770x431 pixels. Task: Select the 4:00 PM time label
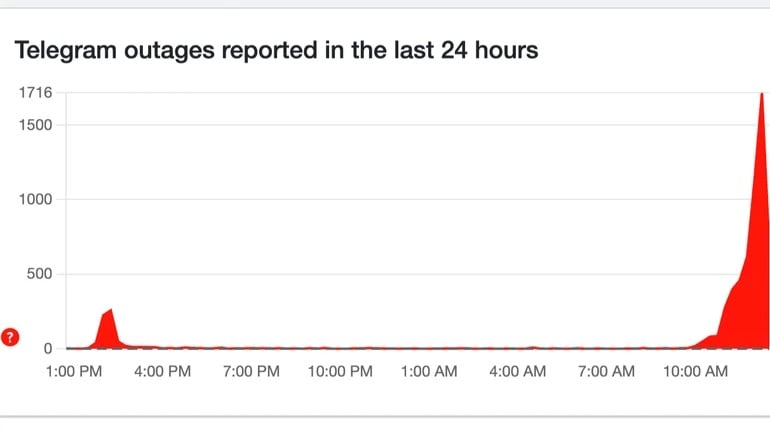coord(162,372)
